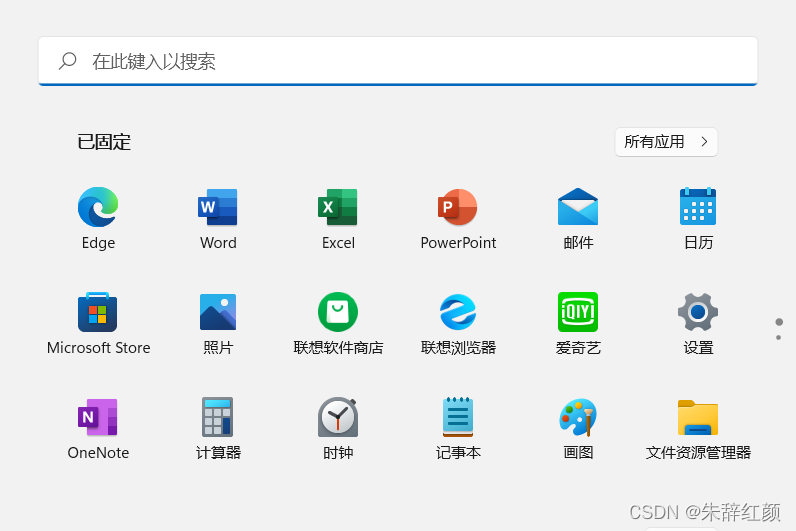
Task: Open 文件资源管理器 file explorer
Action: [698, 418]
